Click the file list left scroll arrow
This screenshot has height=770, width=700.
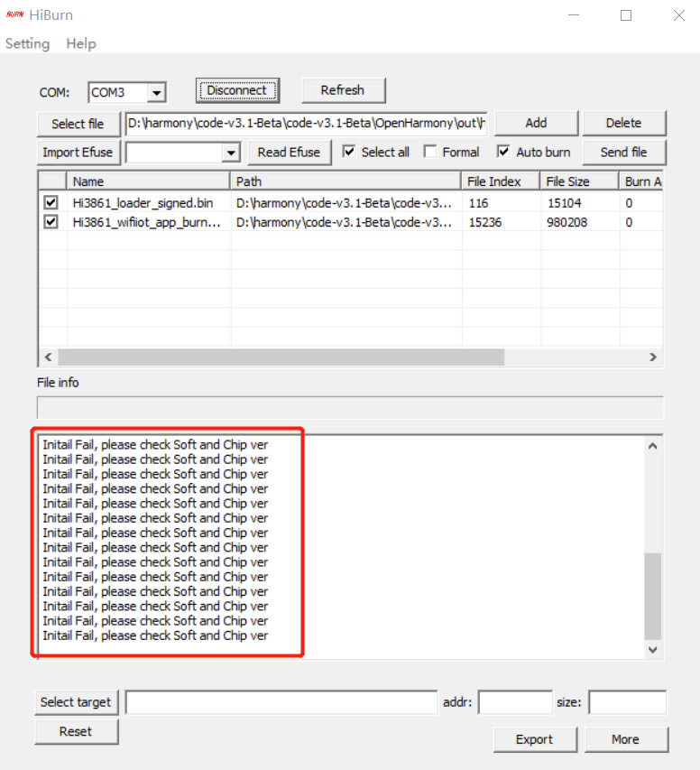point(49,357)
